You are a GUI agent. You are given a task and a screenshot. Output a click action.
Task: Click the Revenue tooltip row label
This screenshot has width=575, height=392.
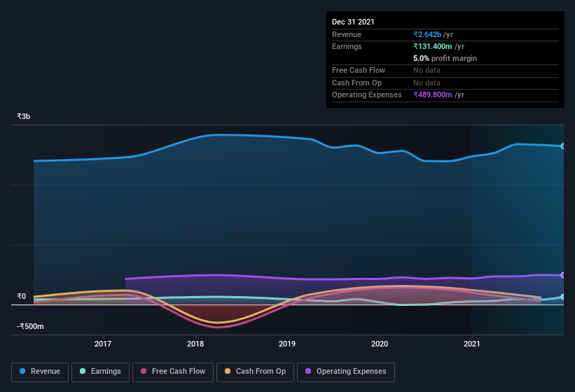[347, 34]
